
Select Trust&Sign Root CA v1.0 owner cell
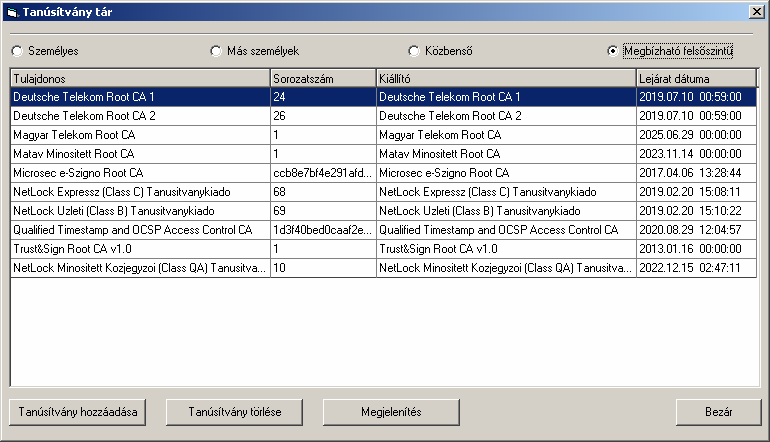click(140, 249)
